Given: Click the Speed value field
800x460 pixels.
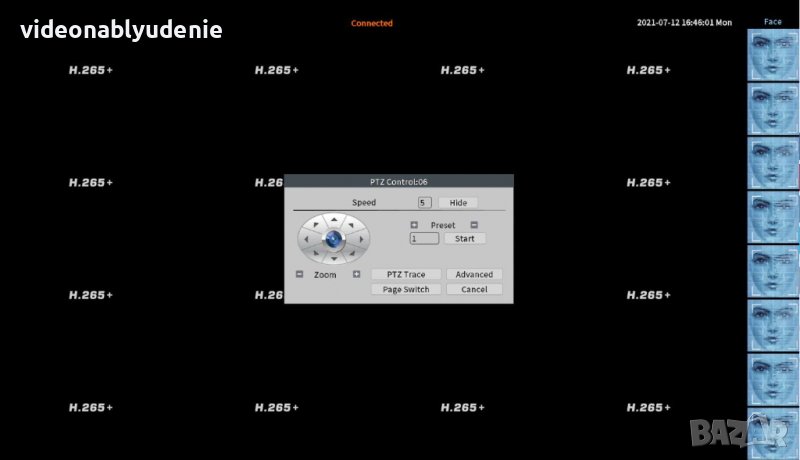Looking at the screenshot, I should click(424, 203).
